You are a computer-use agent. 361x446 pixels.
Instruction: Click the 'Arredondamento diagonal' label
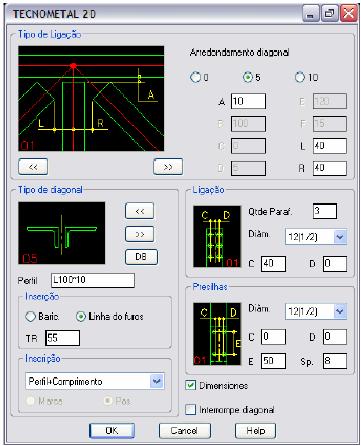pyautogui.click(x=239, y=53)
